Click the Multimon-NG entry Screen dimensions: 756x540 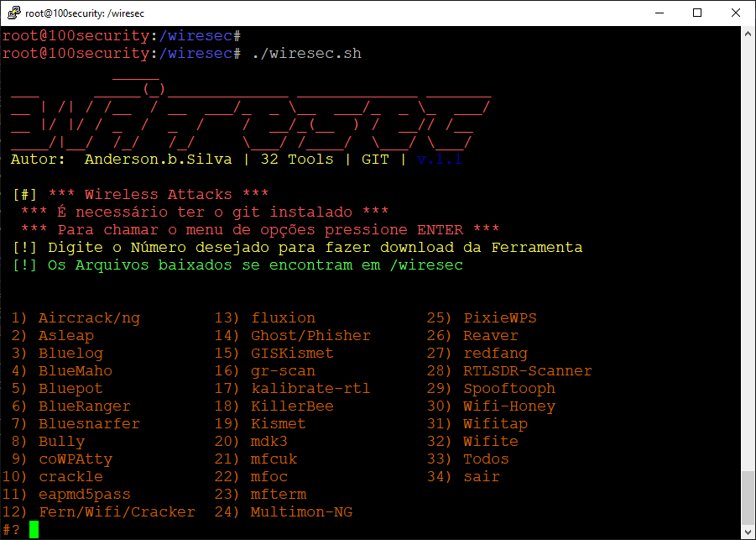(x=302, y=512)
